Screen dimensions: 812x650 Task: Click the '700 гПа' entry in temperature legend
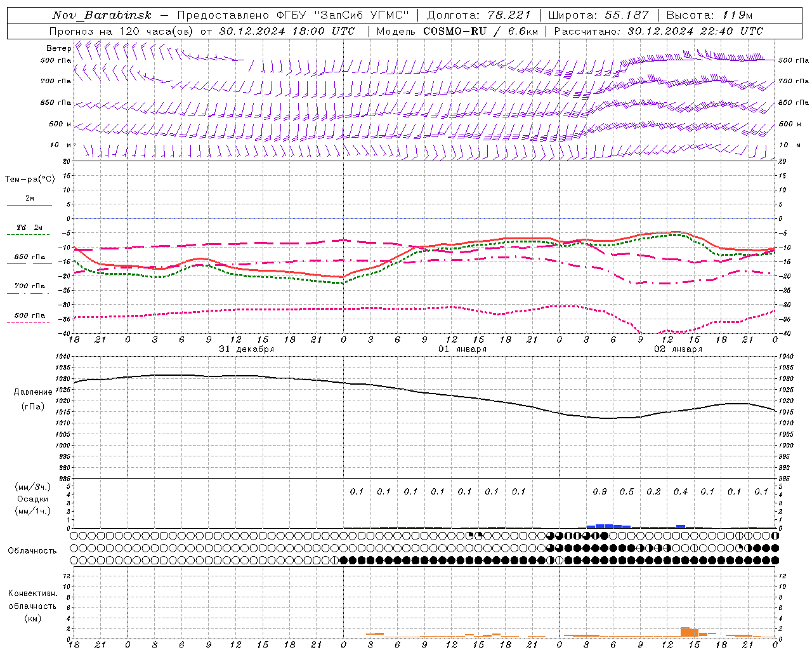(30, 286)
